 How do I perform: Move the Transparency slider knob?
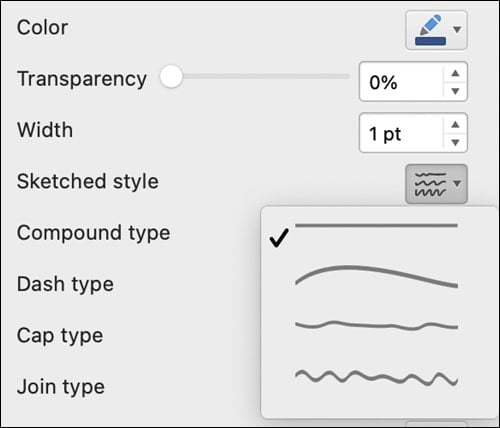pyautogui.click(x=171, y=77)
